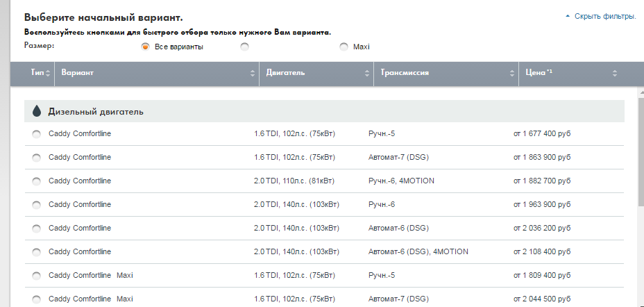Click the triangle next to Скрыть фильтры
The image size is (644, 307).
[x=568, y=17]
